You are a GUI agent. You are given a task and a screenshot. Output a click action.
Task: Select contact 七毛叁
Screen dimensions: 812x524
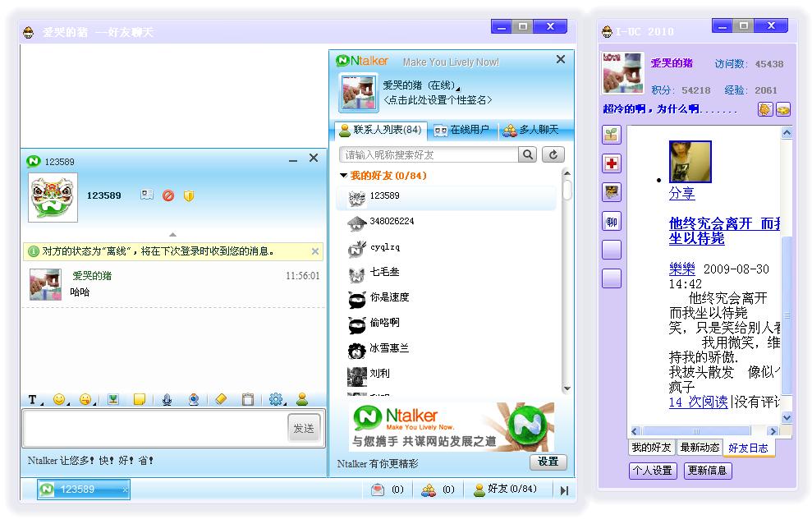coord(447,273)
